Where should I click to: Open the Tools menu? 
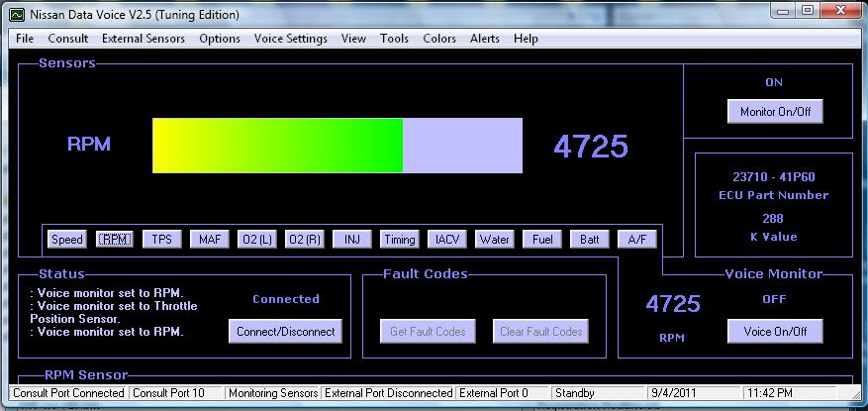click(394, 39)
